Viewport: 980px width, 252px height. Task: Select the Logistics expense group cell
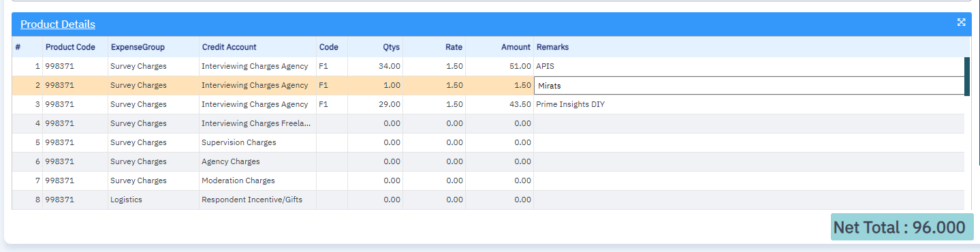click(153, 200)
